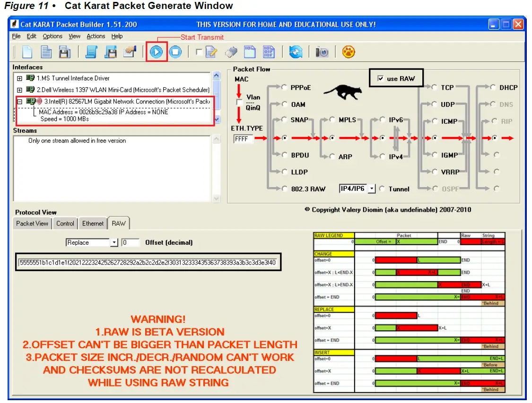The width and height of the screenshot is (532, 403).
Task: Click Interfaces list scroll down arrow
Action: click(217, 119)
